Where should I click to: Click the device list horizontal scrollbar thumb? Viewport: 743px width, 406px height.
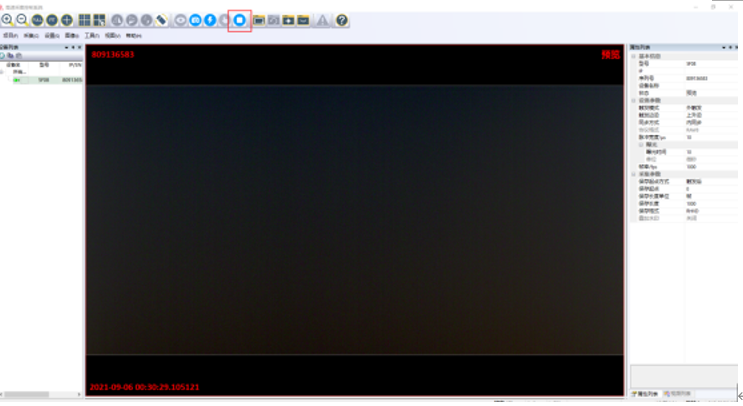tap(27, 394)
